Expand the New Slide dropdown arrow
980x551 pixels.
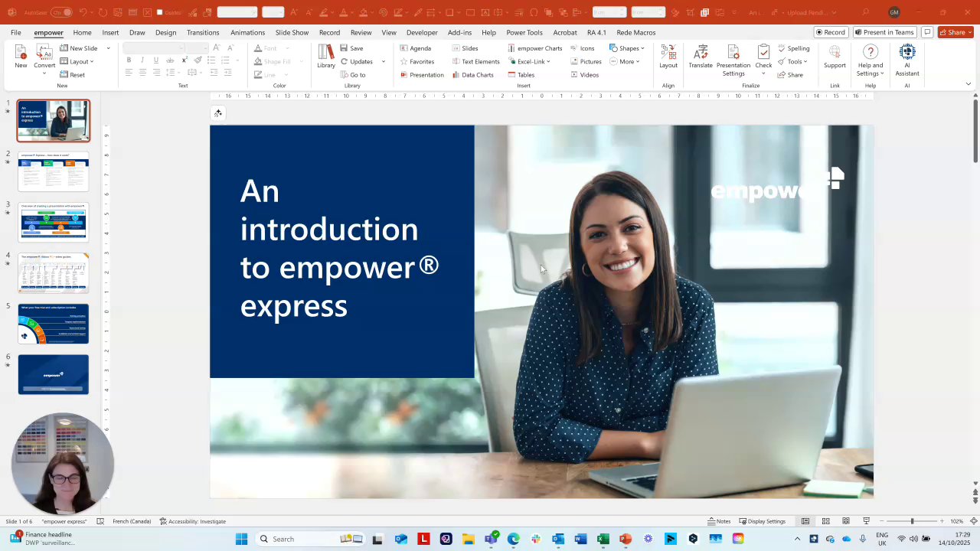pyautogui.click(x=108, y=48)
